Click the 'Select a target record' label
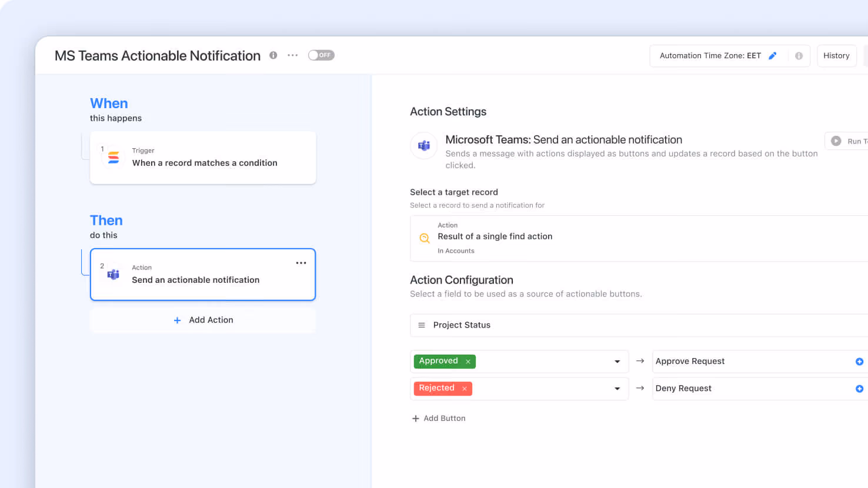This screenshot has height=488, width=868. (x=454, y=192)
